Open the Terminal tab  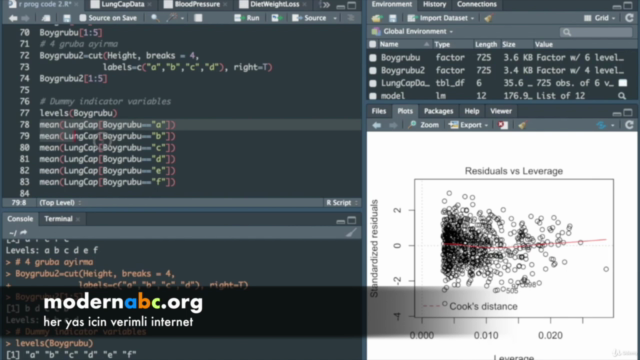click(x=58, y=219)
